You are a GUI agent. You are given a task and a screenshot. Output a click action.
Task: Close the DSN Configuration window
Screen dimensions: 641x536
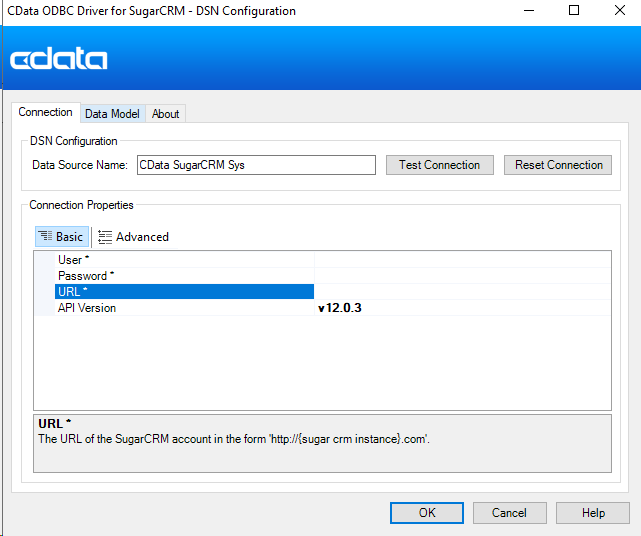[620, 11]
